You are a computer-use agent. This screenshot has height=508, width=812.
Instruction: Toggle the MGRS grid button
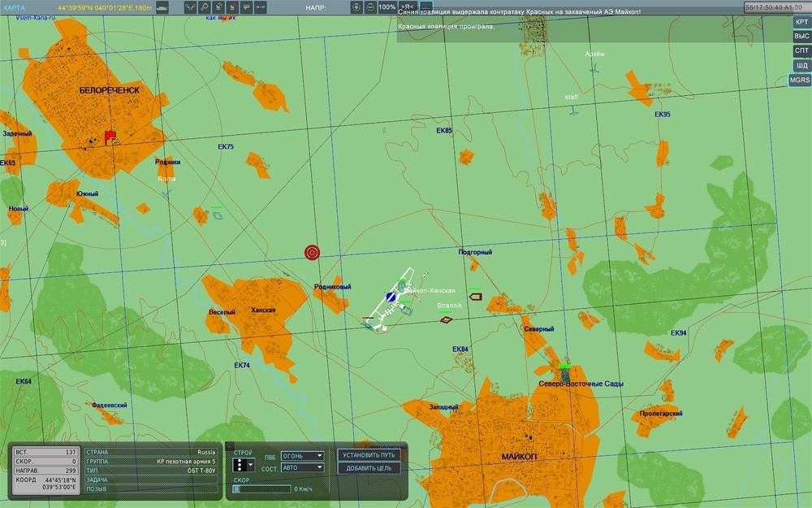800,80
